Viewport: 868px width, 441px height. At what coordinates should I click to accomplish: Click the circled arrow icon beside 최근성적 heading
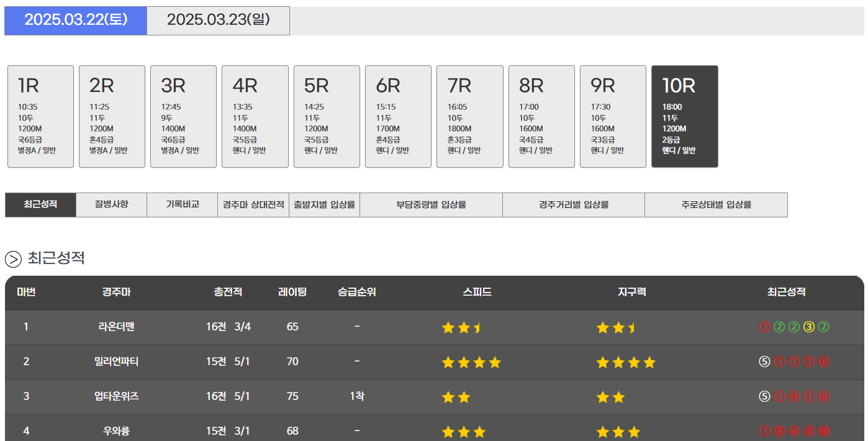tap(13, 258)
